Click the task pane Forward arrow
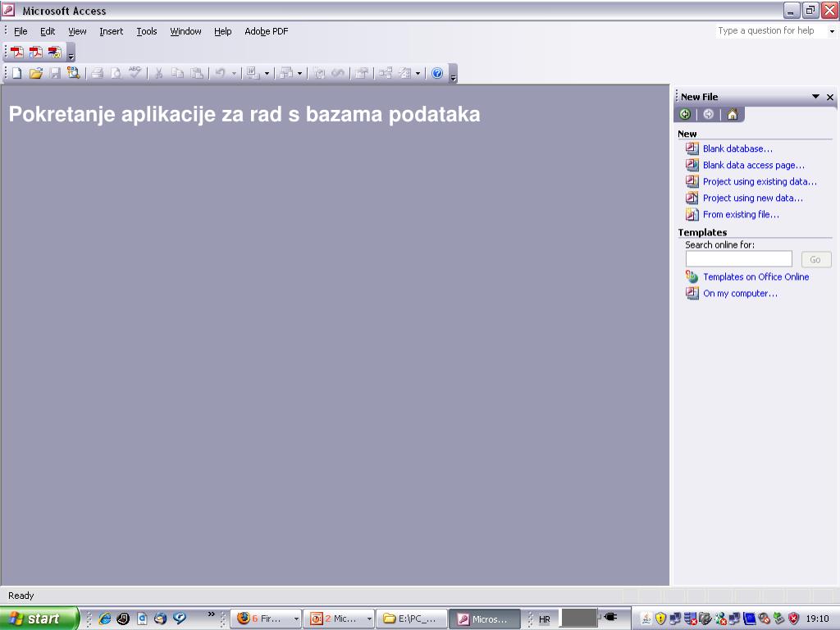 [x=708, y=114]
